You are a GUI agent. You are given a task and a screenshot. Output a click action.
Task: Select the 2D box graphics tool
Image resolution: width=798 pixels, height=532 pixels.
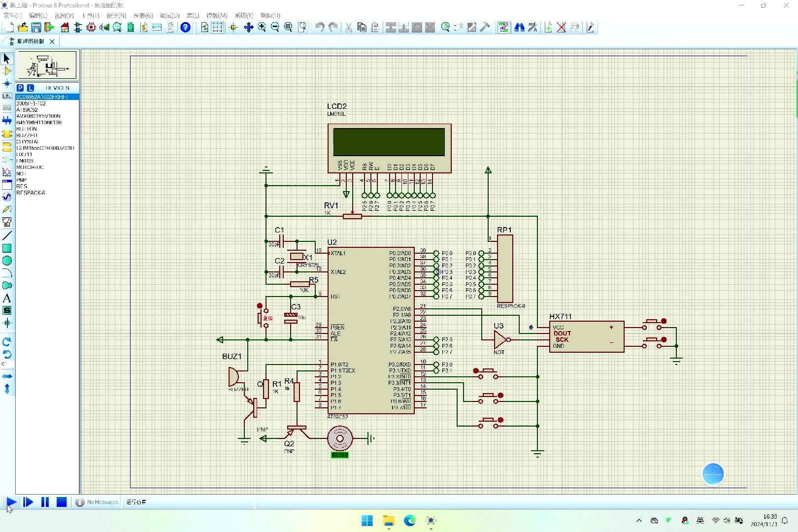[7, 248]
